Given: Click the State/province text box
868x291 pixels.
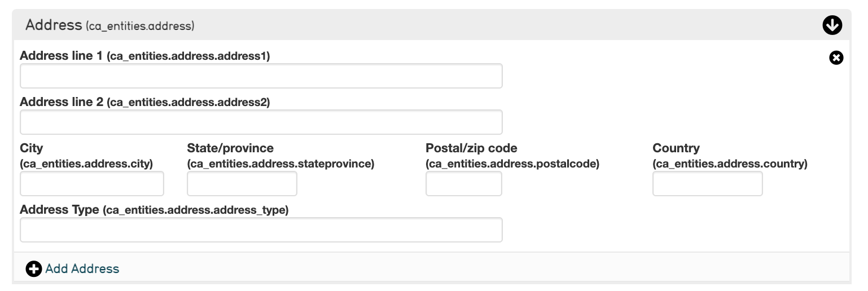Looking at the screenshot, I should point(242,184).
